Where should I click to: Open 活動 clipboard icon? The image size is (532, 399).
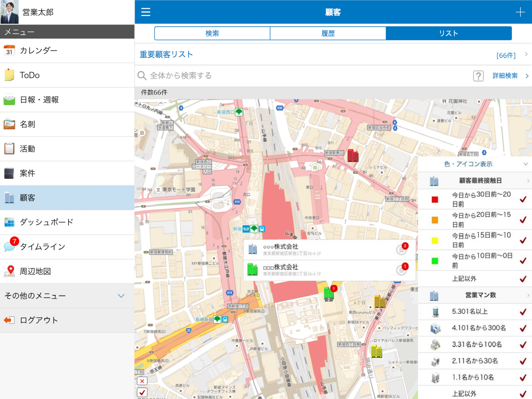9,148
